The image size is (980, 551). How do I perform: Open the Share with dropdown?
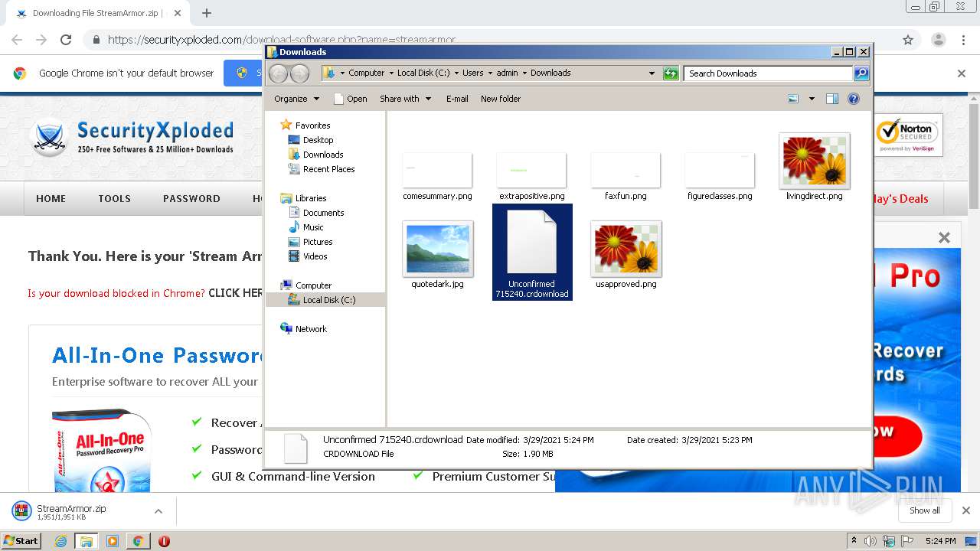pyautogui.click(x=406, y=99)
